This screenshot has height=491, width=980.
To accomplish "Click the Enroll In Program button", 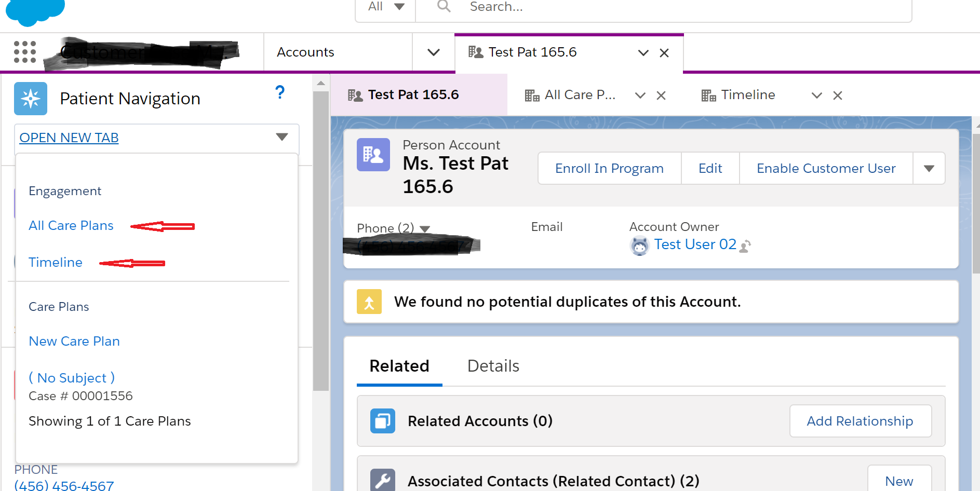I will tap(609, 168).
